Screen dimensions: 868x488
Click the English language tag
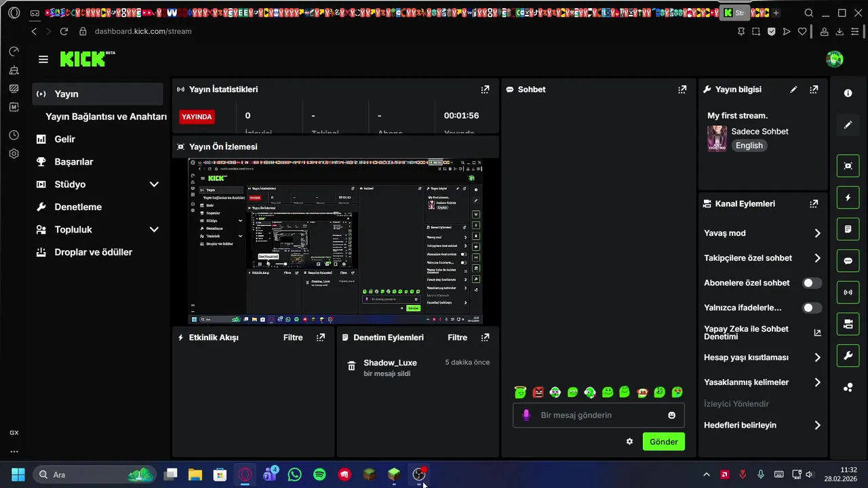click(x=749, y=146)
